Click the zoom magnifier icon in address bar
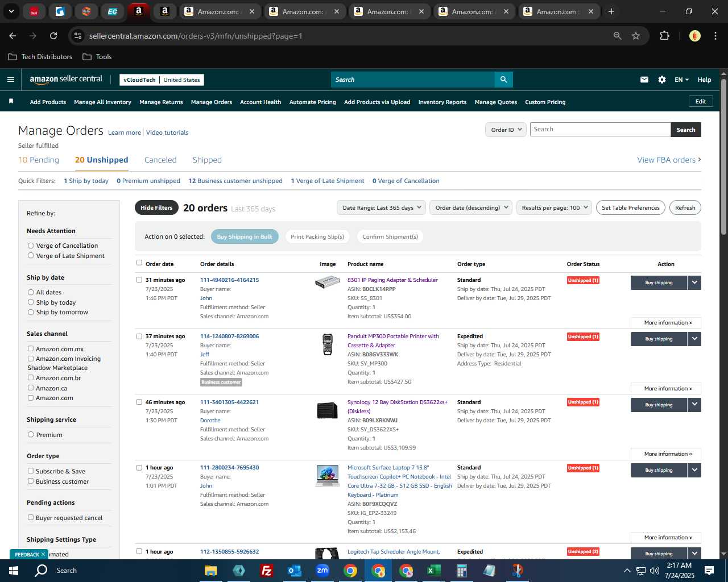Screen dimensions: 728x582 click(617, 36)
